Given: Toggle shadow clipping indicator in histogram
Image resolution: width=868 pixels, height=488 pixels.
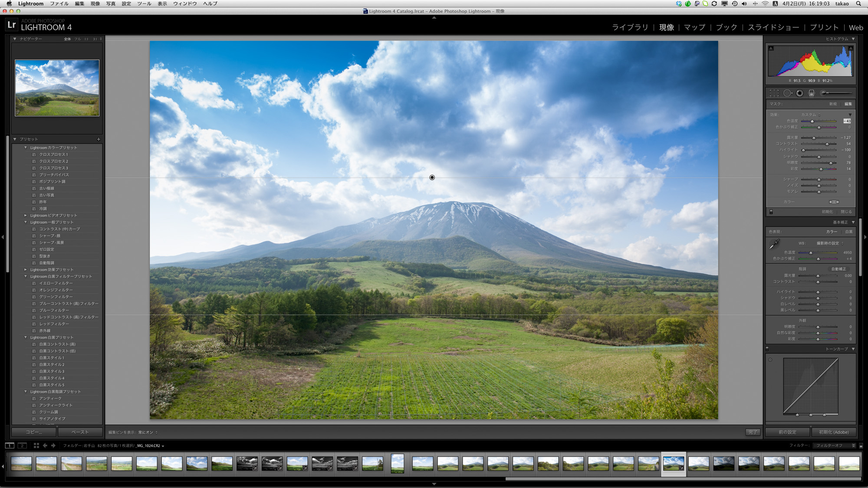Looking at the screenshot, I should (x=771, y=48).
